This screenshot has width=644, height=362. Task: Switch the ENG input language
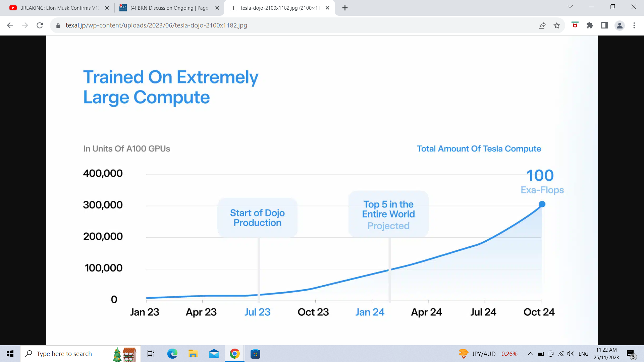pyautogui.click(x=583, y=354)
